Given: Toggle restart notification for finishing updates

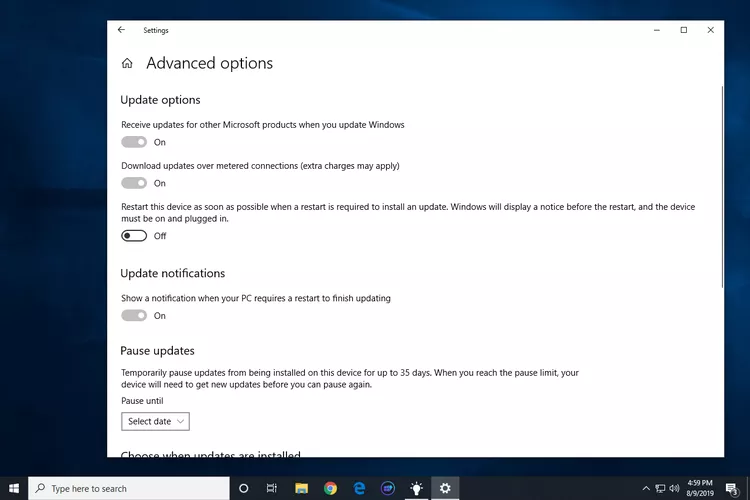Looking at the screenshot, I should point(134,316).
